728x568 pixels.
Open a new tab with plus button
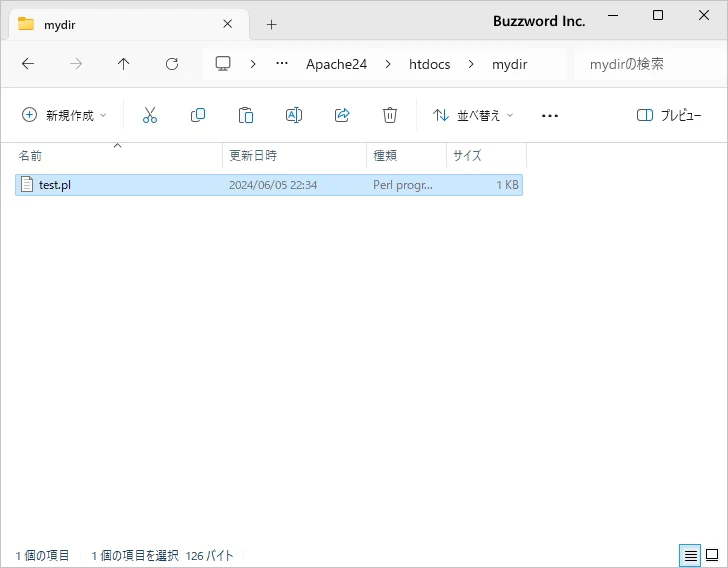point(271,24)
